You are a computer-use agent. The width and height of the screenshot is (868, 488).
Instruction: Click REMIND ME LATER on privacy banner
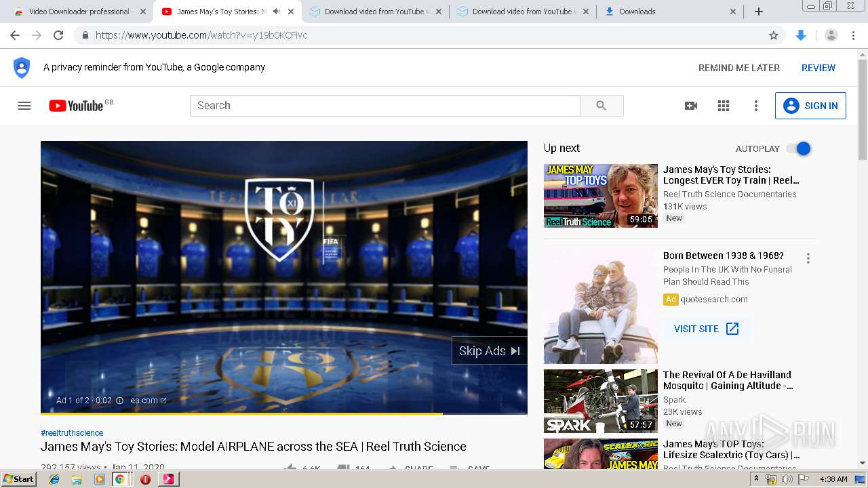click(739, 68)
